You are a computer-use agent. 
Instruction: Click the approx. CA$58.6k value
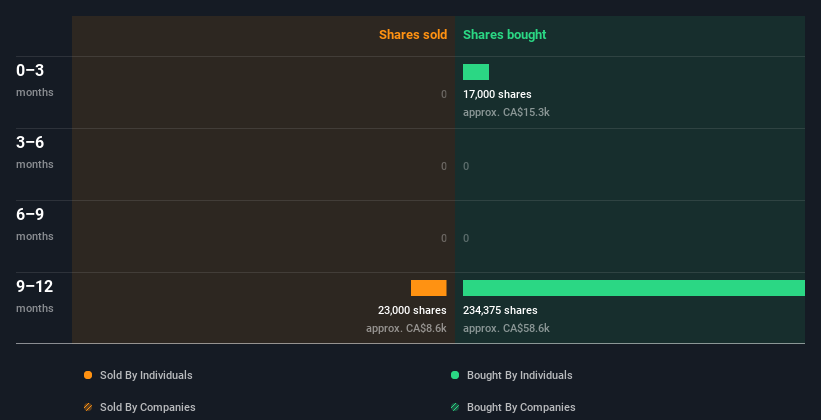tap(506, 328)
